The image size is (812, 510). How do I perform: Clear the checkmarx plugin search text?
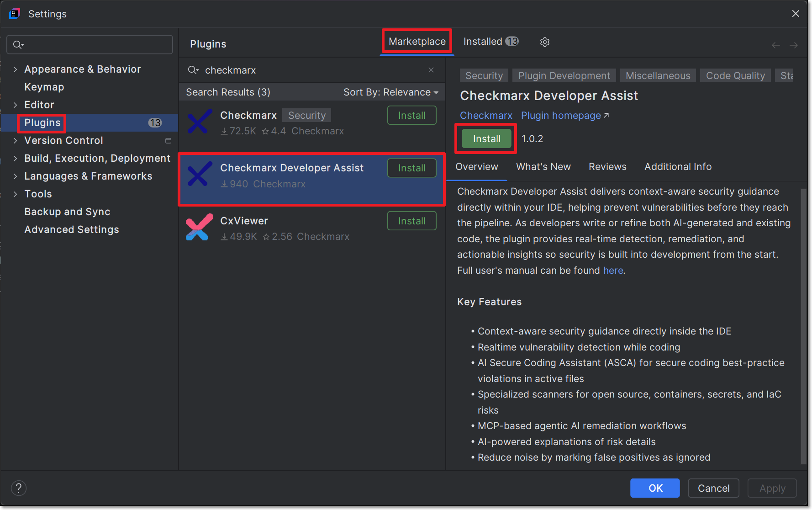[431, 70]
